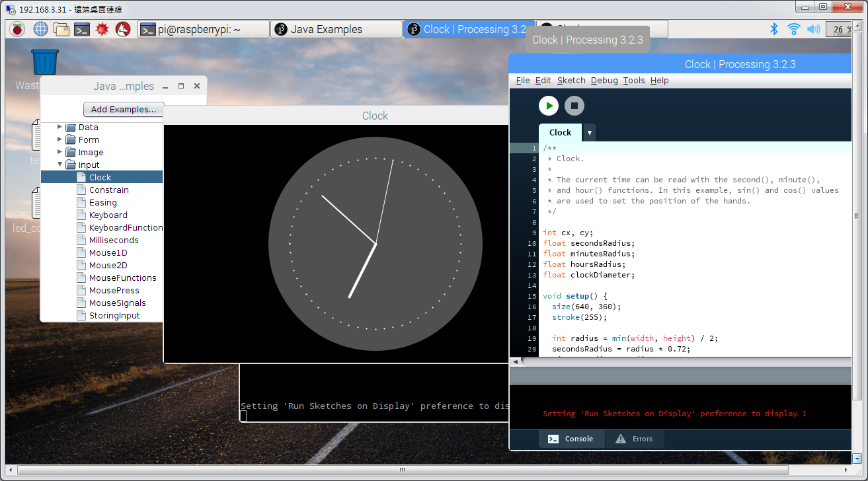Open the tab dropdown arrow beside Clock

[x=589, y=133]
